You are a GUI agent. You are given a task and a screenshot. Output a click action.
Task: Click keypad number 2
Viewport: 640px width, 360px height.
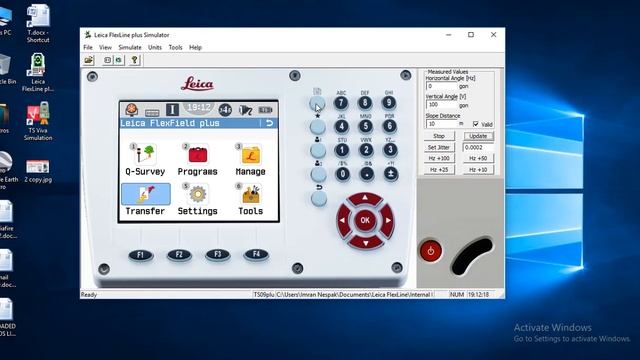[366, 150]
